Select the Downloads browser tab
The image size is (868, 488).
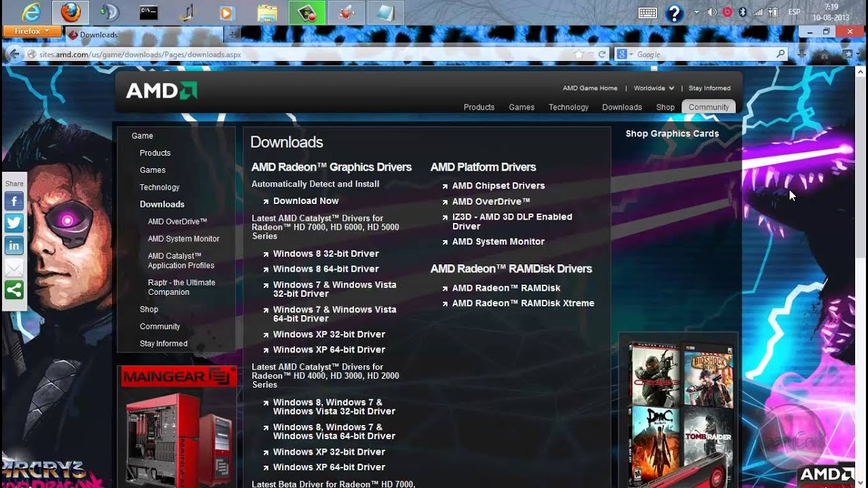(144, 35)
